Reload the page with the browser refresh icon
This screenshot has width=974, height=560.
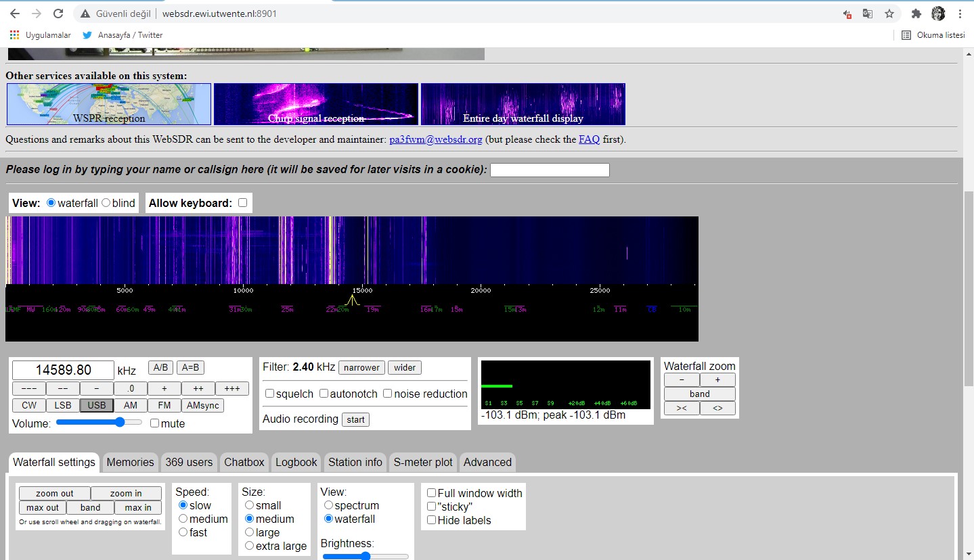coord(58,14)
